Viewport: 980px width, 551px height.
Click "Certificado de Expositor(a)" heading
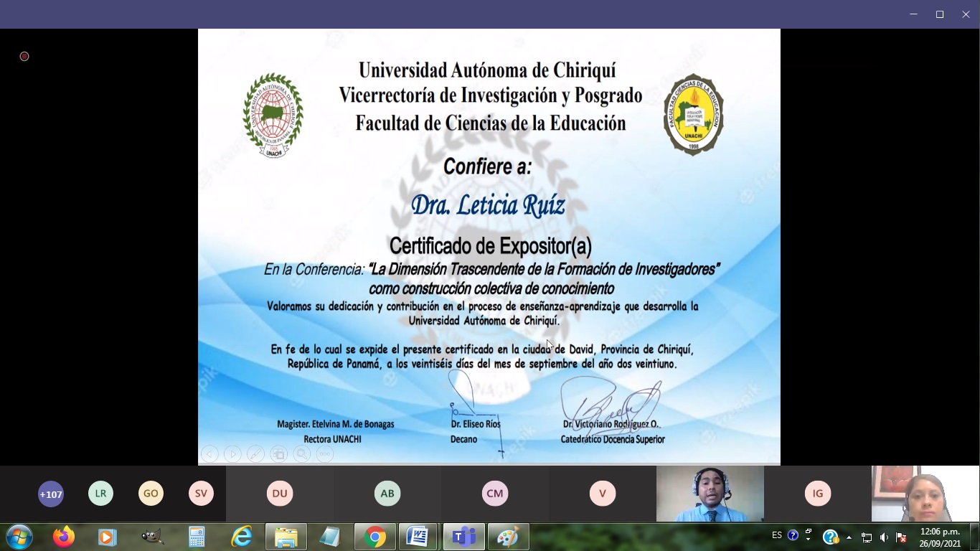491,246
